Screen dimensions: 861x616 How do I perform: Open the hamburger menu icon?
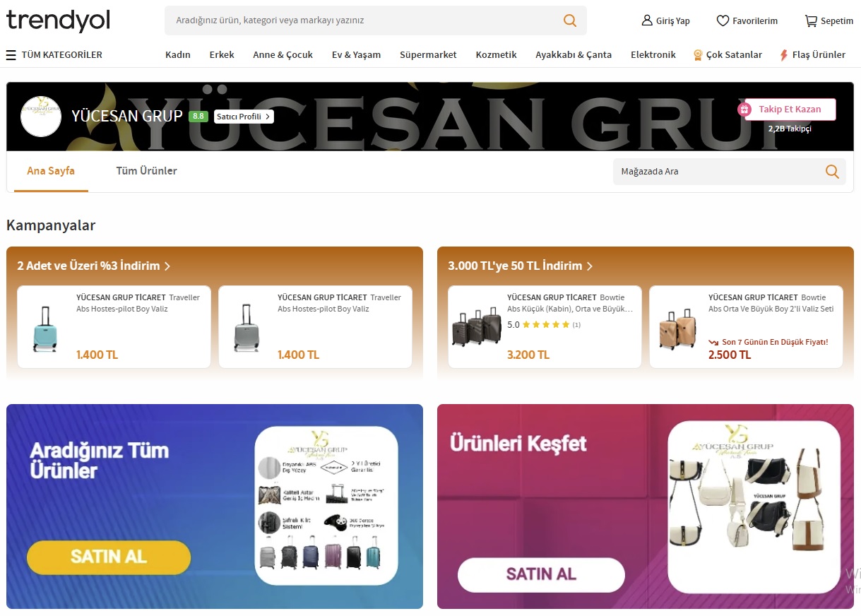(11, 54)
